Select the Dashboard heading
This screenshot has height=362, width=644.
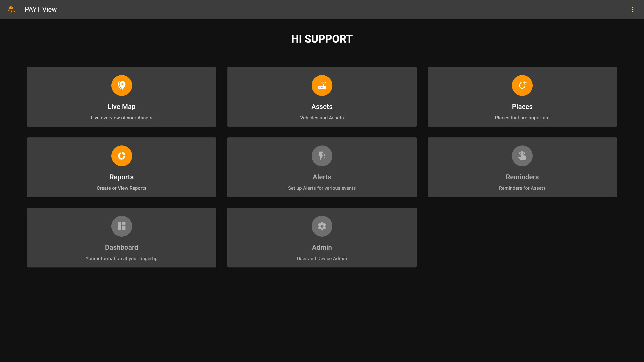121,248
